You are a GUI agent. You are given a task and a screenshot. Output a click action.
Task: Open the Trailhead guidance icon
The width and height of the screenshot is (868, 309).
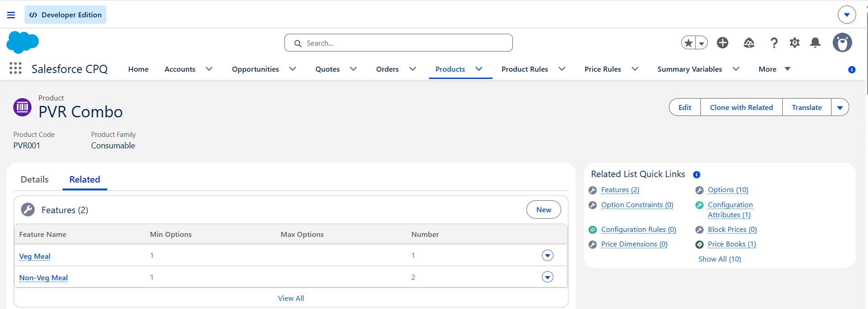tap(749, 43)
